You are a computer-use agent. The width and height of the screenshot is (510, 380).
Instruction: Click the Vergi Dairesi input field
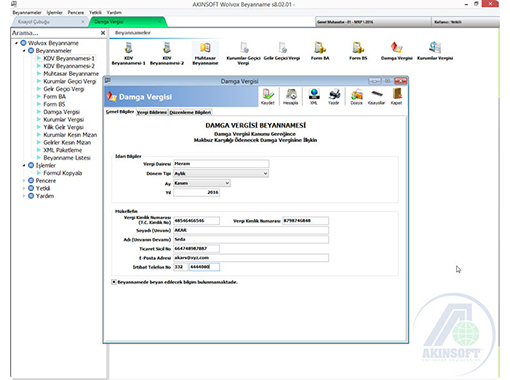point(221,164)
